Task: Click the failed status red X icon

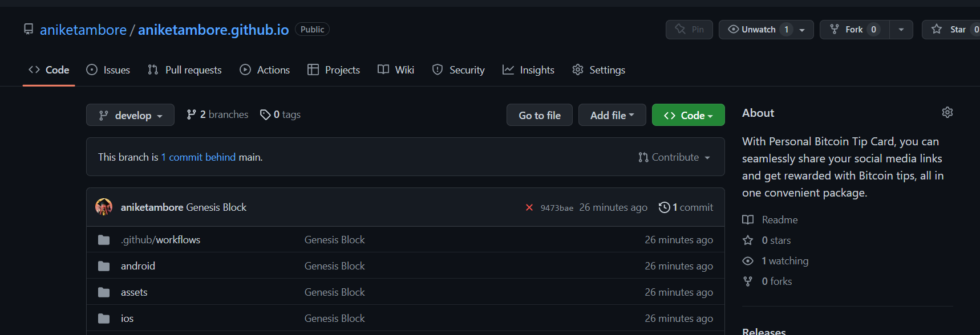Action: (529, 207)
